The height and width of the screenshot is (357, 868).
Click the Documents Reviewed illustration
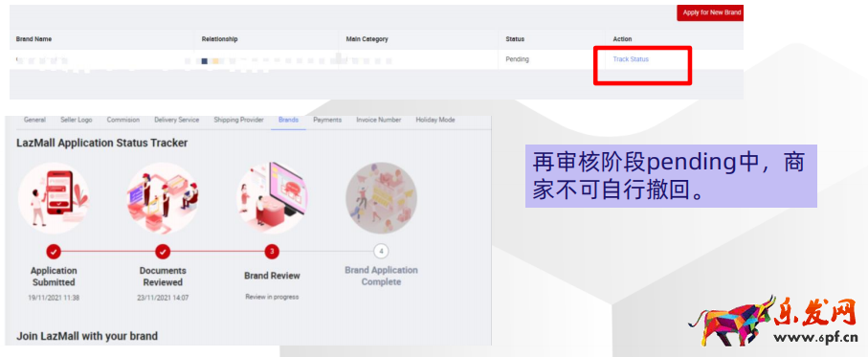coord(163,197)
